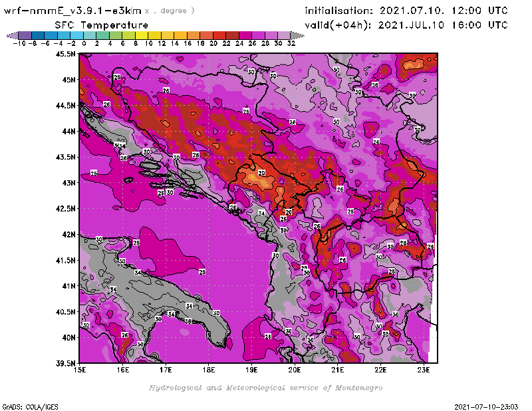Click the '-10' value under the color bar
The width and height of the screenshot is (532, 411).
click(19, 43)
